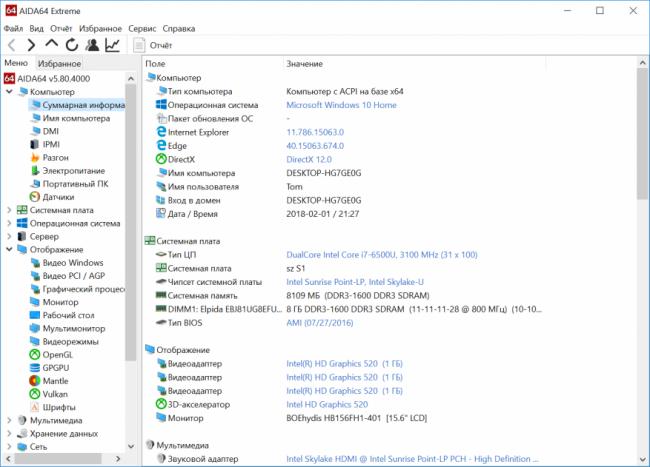The height and width of the screenshot is (467, 650).
Task: Click the GPGPU icon in tree
Action: coord(35,368)
